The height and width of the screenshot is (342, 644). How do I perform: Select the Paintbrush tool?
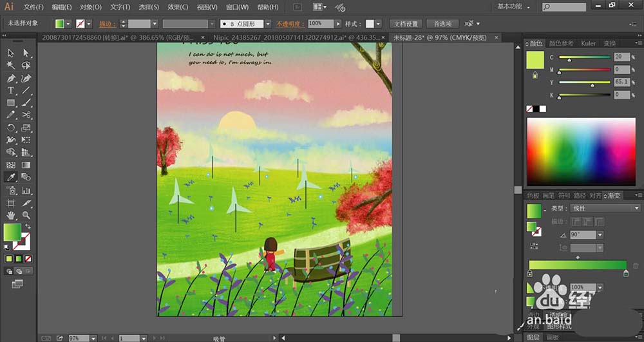click(x=26, y=102)
